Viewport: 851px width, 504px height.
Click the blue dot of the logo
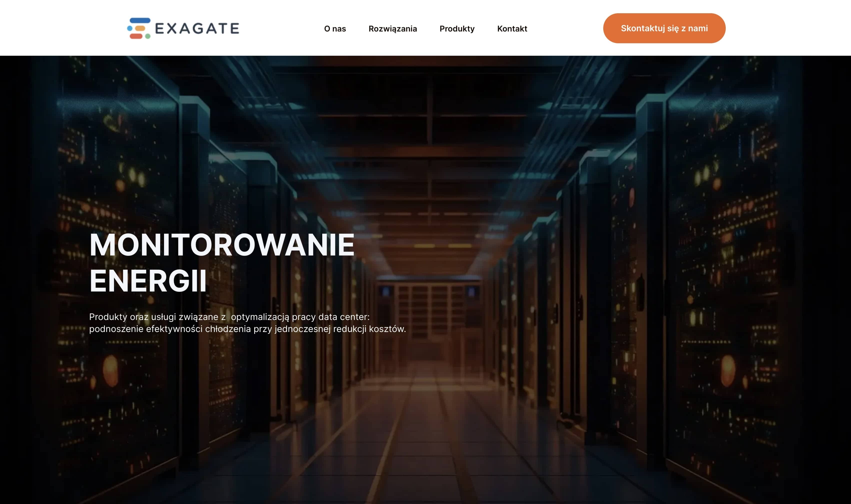[x=130, y=28]
